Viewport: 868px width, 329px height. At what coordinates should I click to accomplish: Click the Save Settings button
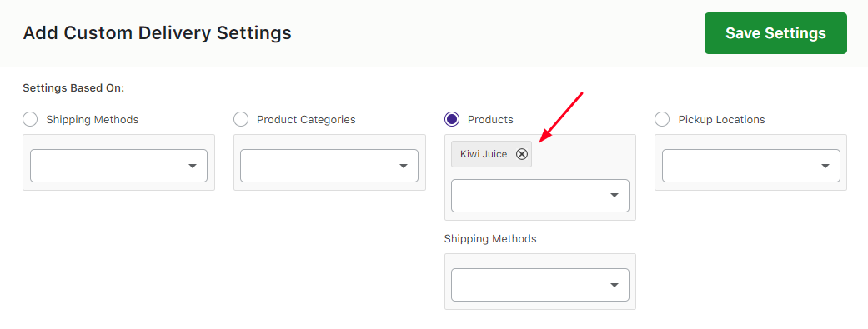775,33
